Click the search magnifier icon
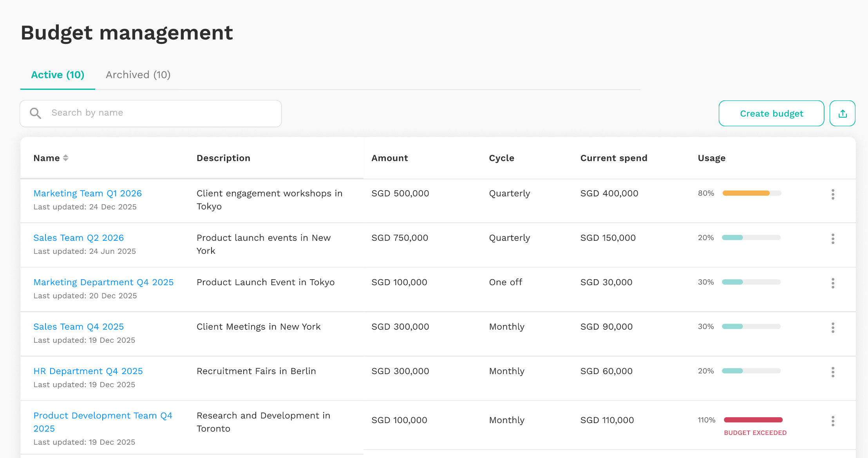Viewport: 868px width, 458px height. click(36, 113)
